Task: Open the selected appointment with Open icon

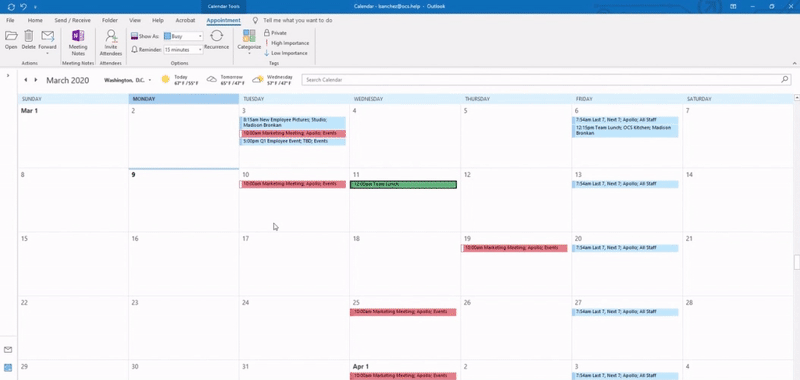Action: (11, 36)
